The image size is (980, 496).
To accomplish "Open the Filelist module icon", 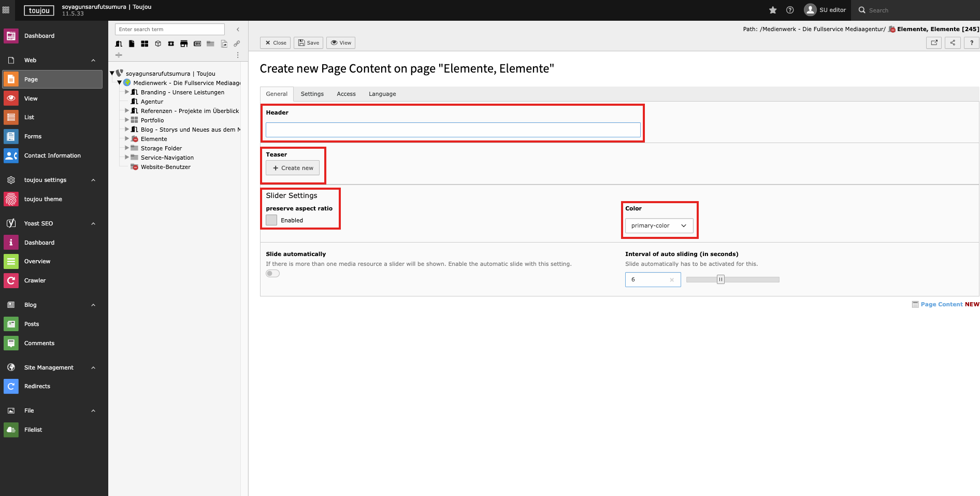I will (11, 430).
